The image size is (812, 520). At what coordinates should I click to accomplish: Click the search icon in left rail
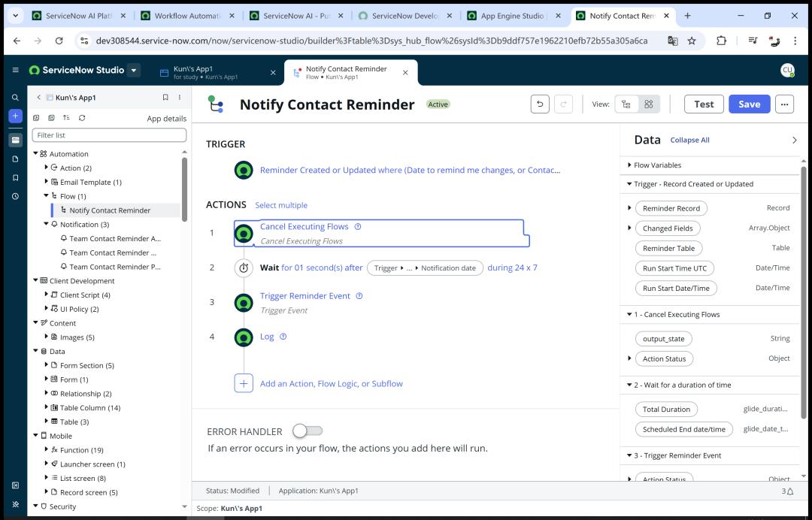[x=16, y=97]
